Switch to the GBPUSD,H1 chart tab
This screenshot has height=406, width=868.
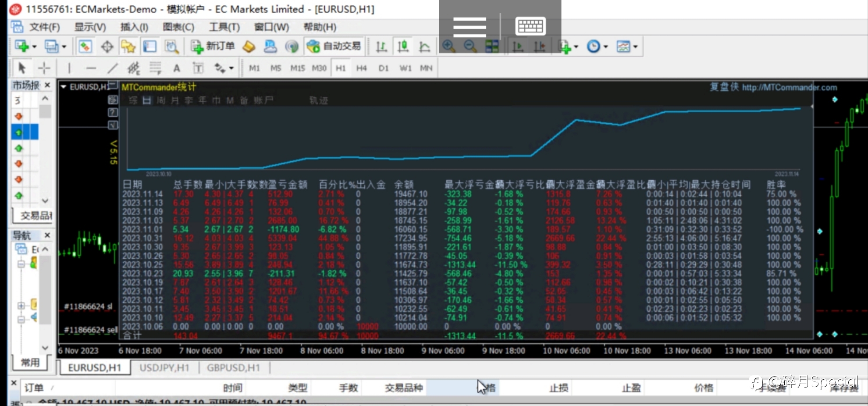(233, 367)
